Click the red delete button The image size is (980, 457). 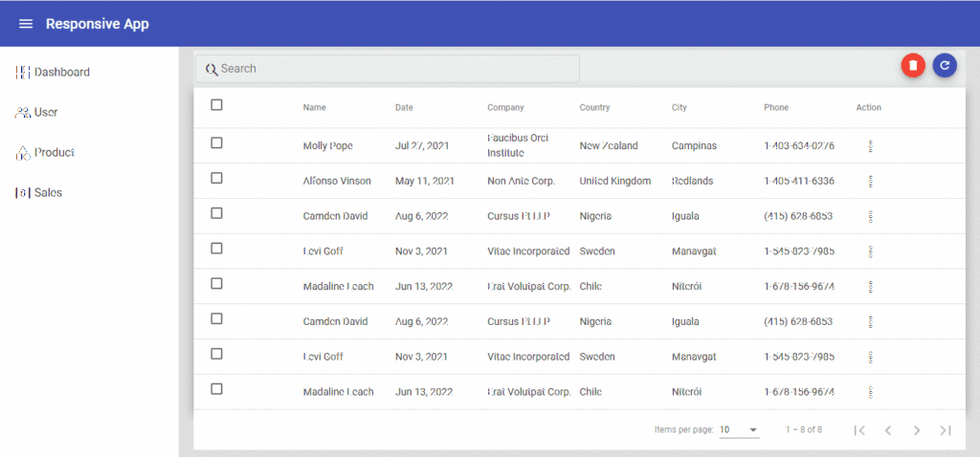pos(913,65)
